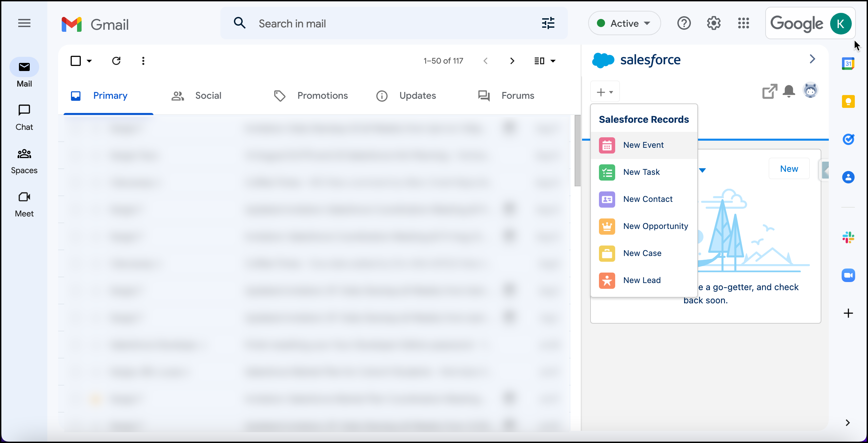Open Slack add-on icon

click(x=848, y=237)
